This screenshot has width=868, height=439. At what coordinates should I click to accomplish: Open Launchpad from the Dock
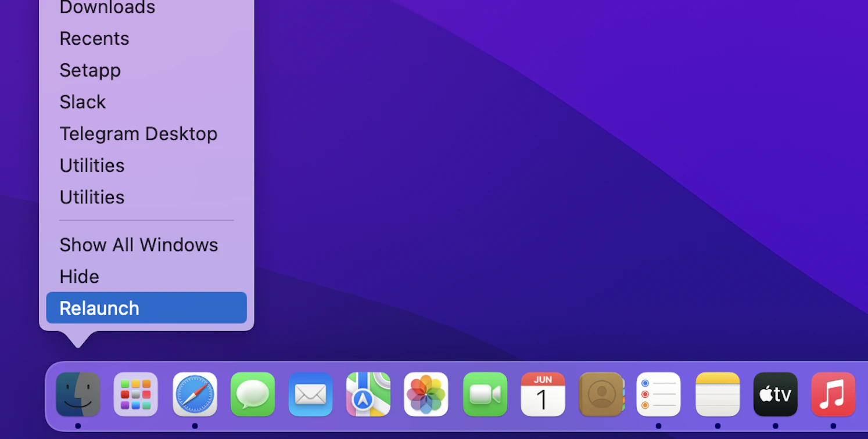point(135,395)
